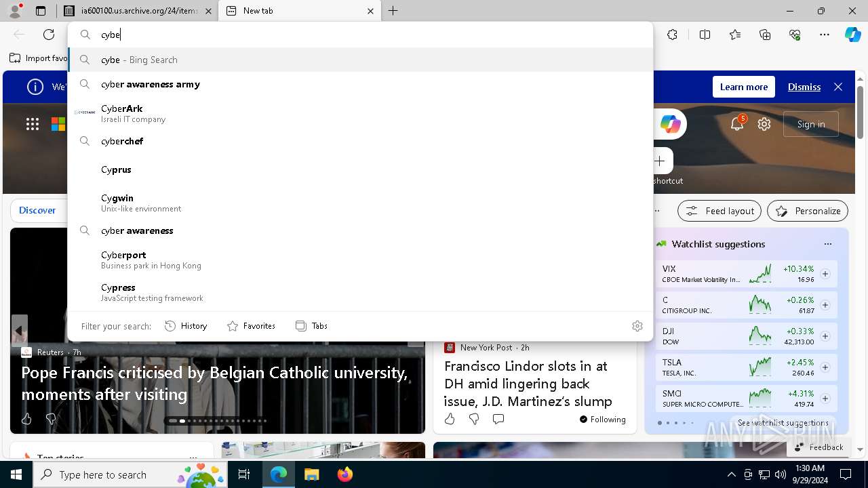Open notifications bell with badge
This screenshot has width=868, height=488.
(x=737, y=123)
